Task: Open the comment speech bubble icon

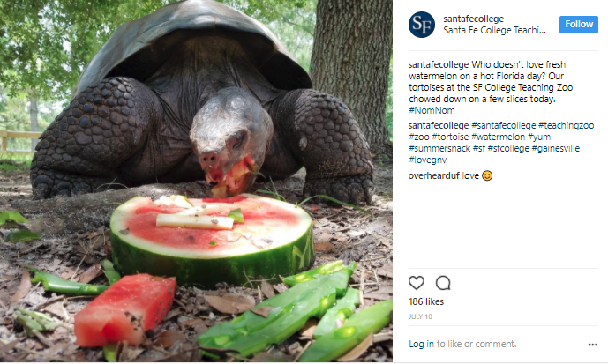Action: [x=443, y=283]
